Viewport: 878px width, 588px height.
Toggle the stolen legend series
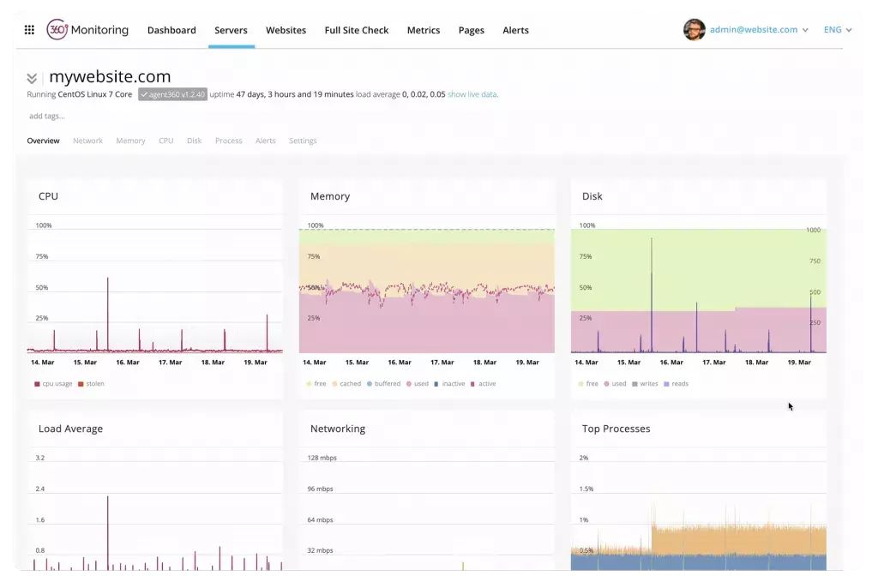tap(91, 384)
